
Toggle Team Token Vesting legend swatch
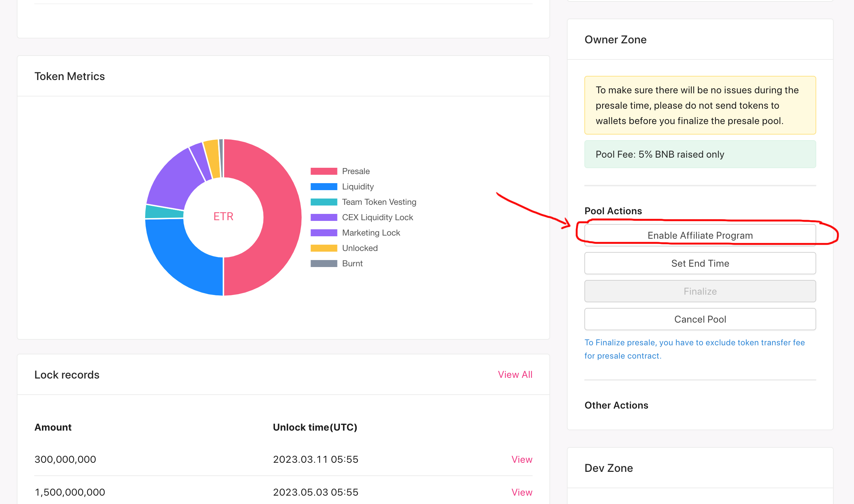tap(324, 202)
